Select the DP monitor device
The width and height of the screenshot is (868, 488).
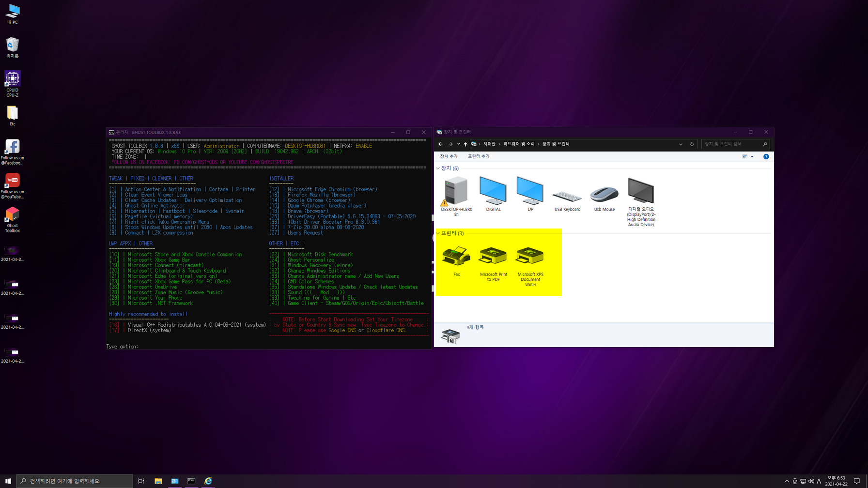tap(530, 194)
